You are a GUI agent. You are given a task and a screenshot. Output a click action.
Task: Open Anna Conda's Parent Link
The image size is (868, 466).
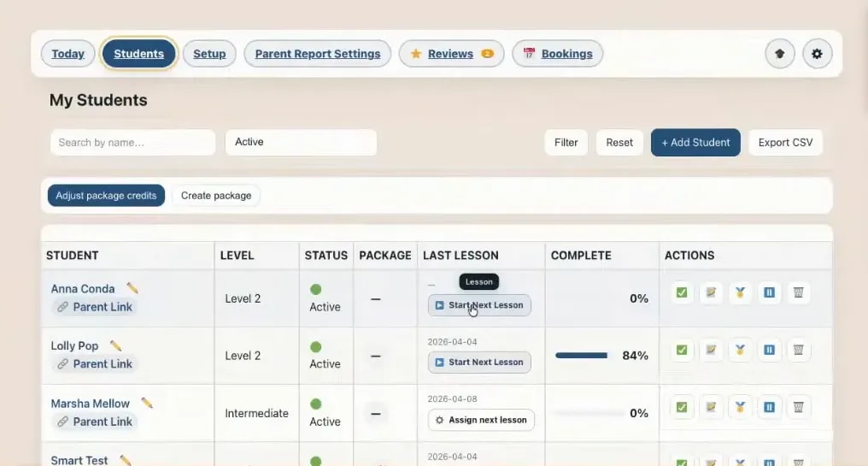pyautogui.click(x=95, y=307)
